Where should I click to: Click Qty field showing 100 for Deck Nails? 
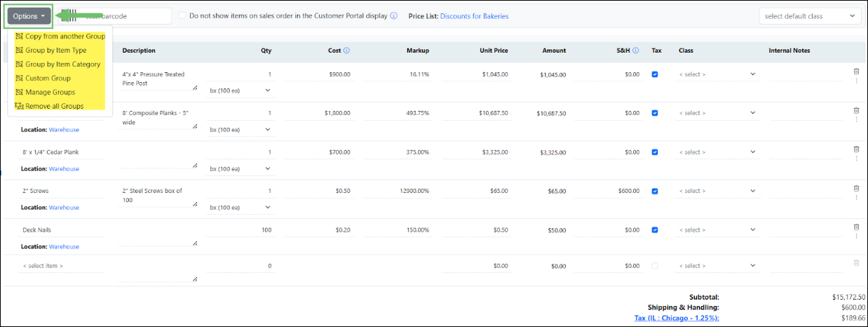click(x=241, y=230)
